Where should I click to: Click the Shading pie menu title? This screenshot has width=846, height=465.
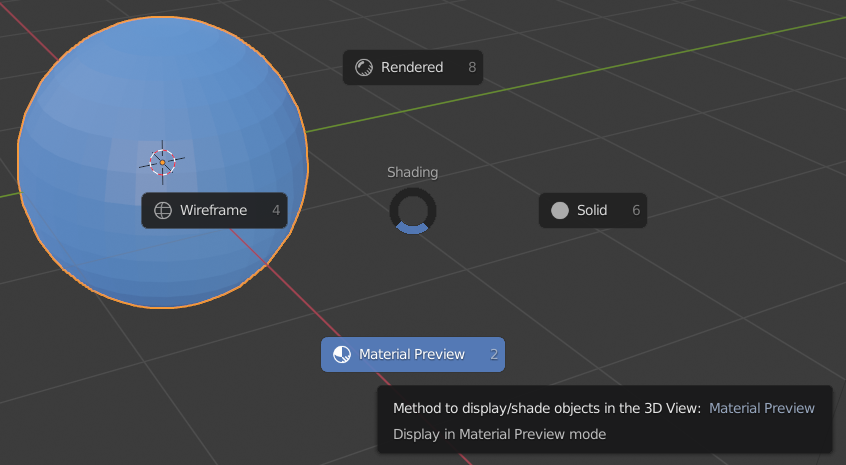[x=412, y=173]
